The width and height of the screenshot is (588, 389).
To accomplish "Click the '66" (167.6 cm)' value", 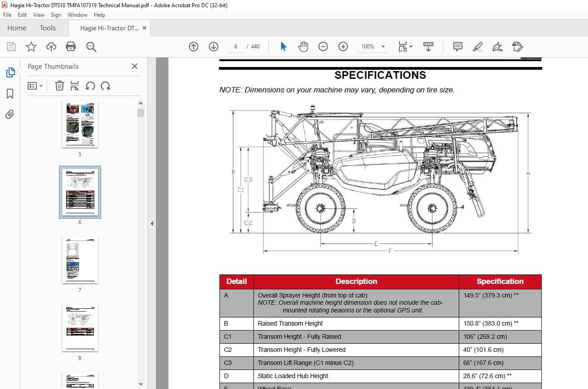I will click(483, 363).
